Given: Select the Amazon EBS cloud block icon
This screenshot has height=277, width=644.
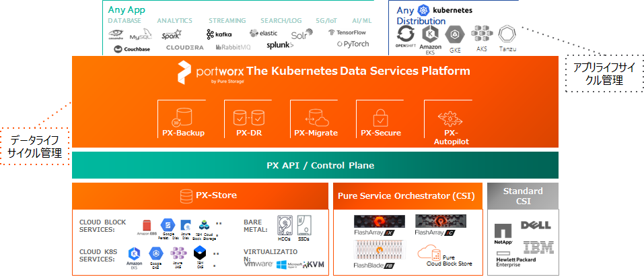Looking at the screenshot, I should click(x=147, y=226).
